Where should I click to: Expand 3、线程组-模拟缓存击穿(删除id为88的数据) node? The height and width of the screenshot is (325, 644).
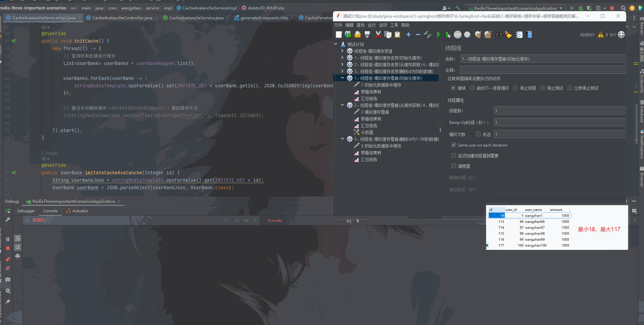[342, 71]
